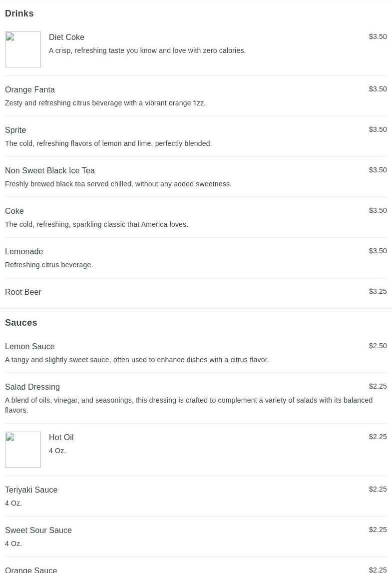Click the Lemon Sauce $2.50 price
The image size is (392, 573).
point(378,346)
